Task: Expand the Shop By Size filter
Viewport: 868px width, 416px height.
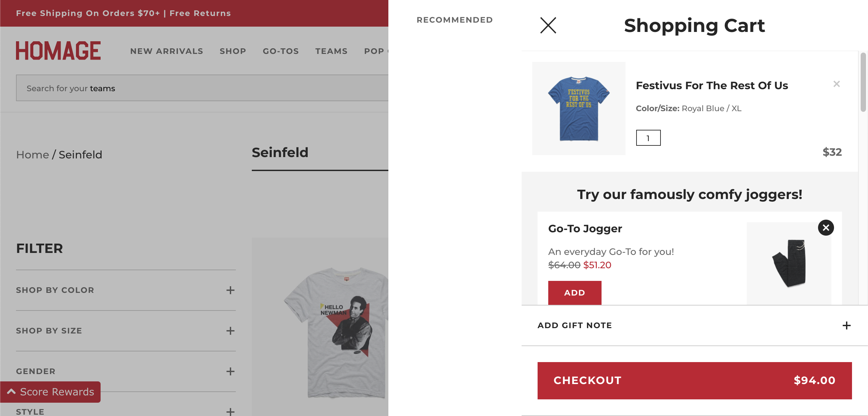Action: pyautogui.click(x=230, y=331)
